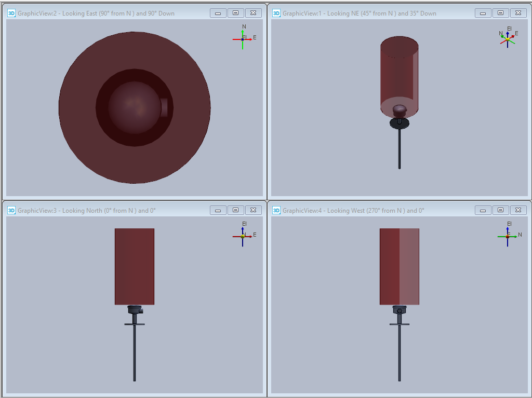Click the 3D icon of GraphicView:2
532x398 pixels.
11,13
